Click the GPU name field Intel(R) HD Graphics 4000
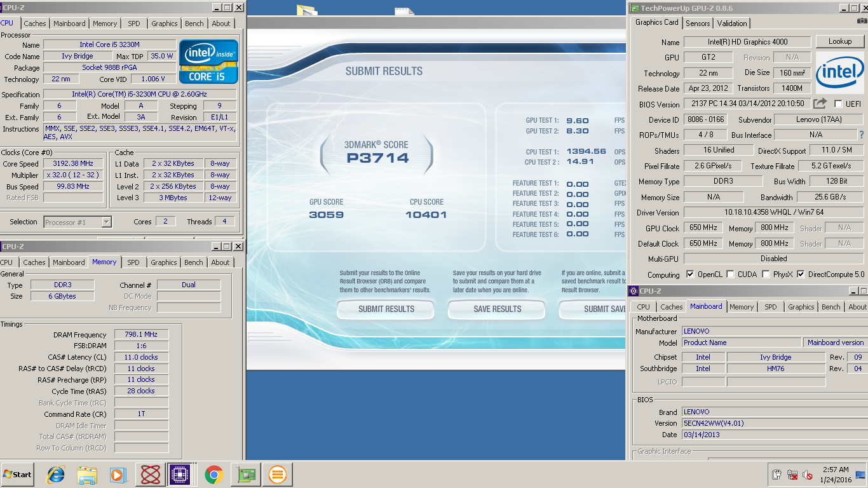The image size is (868, 488). pyautogui.click(x=747, y=42)
